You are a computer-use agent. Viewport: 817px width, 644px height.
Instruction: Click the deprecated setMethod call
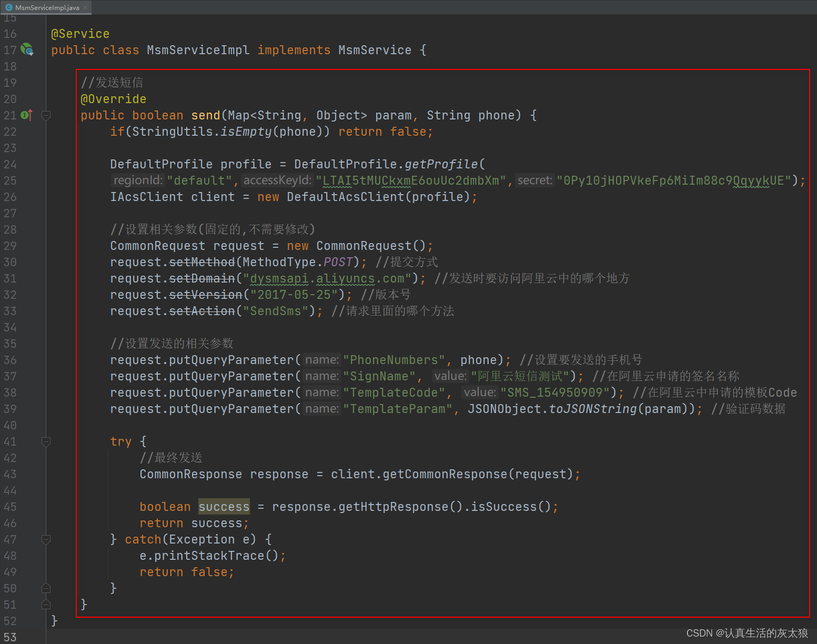click(202, 262)
